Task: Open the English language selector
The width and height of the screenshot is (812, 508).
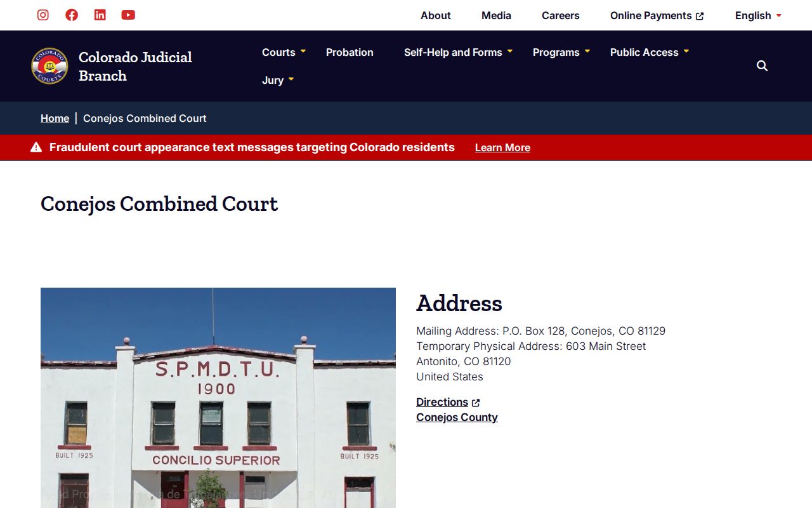Action: [x=758, y=15]
